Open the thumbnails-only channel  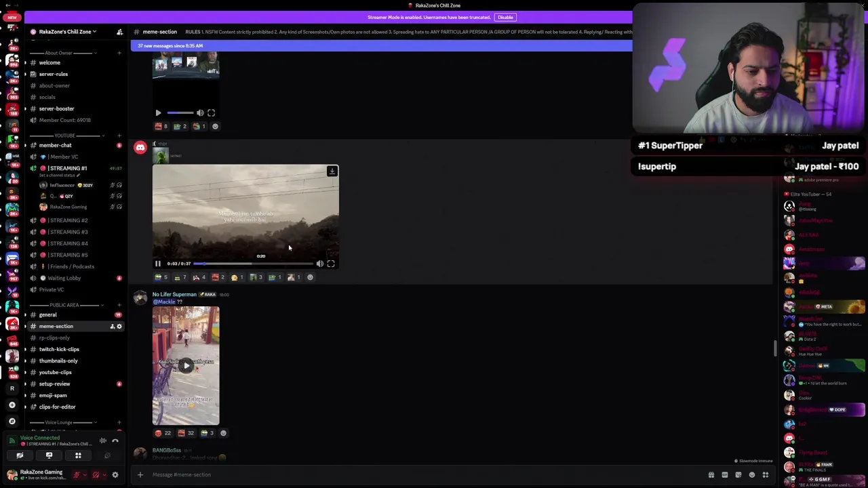pos(58,361)
